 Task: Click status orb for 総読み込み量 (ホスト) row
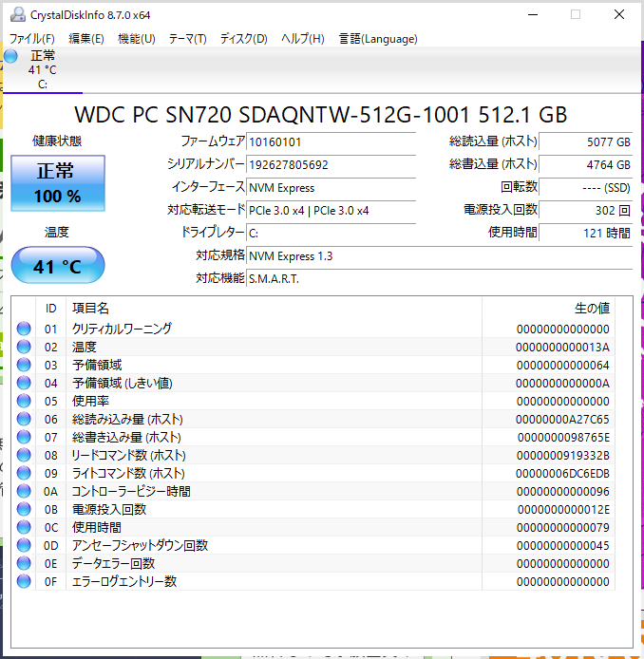pos(24,419)
